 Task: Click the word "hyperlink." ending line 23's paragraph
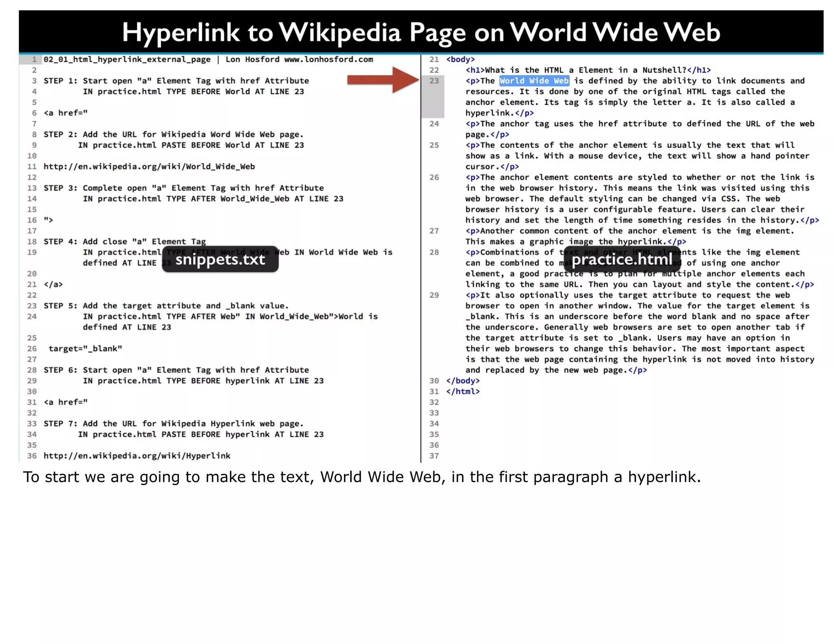tap(490, 113)
